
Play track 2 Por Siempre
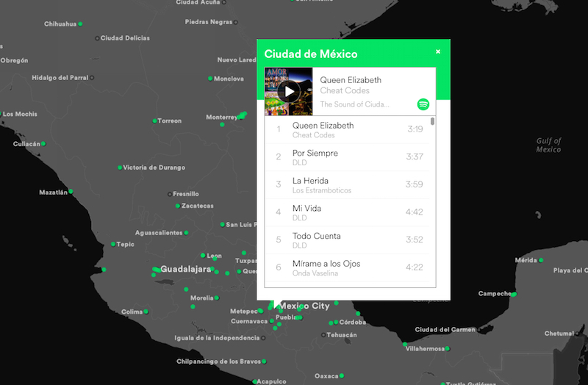click(345, 157)
